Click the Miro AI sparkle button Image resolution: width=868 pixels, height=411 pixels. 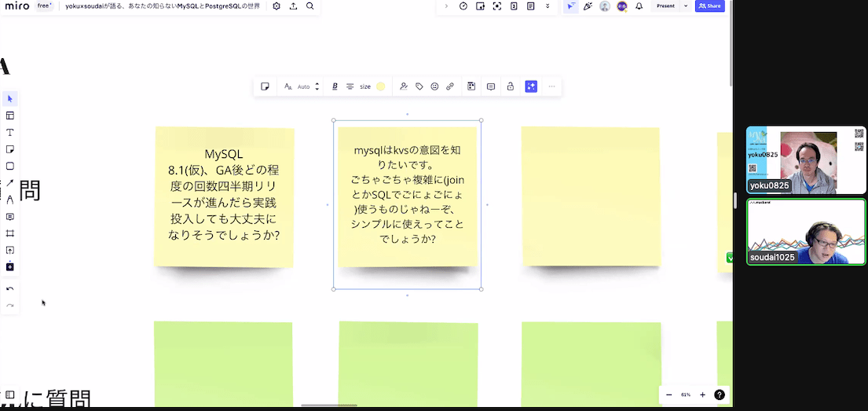pyautogui.click(x=531, y=86)
